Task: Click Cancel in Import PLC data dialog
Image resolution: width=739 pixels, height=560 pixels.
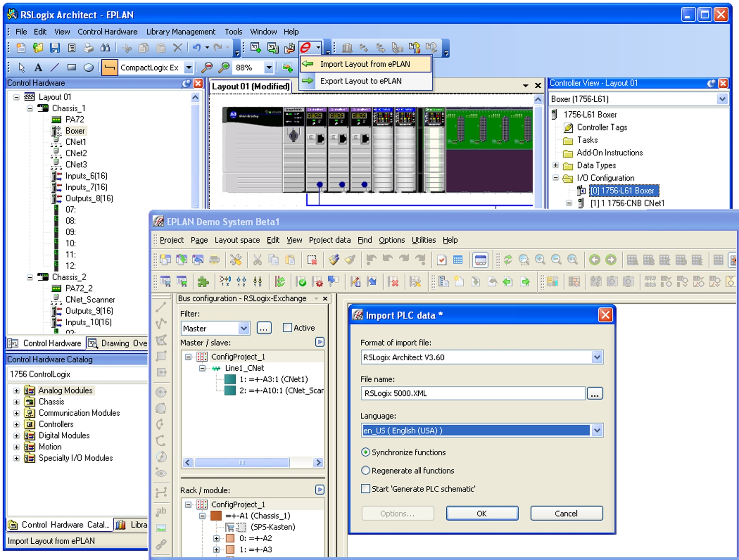Action: tap(566, 513)
